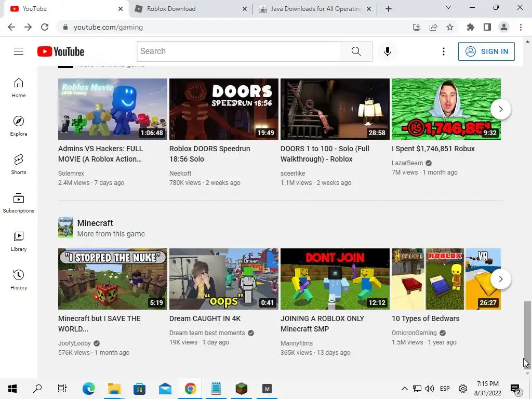Viewport: 532px width, 399px height.
Task: Open the Windows Start menu
Action: 12,389
